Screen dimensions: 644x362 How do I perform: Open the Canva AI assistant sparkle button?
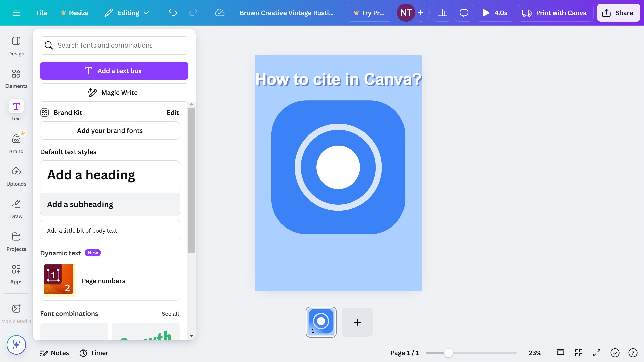(16, 345)
